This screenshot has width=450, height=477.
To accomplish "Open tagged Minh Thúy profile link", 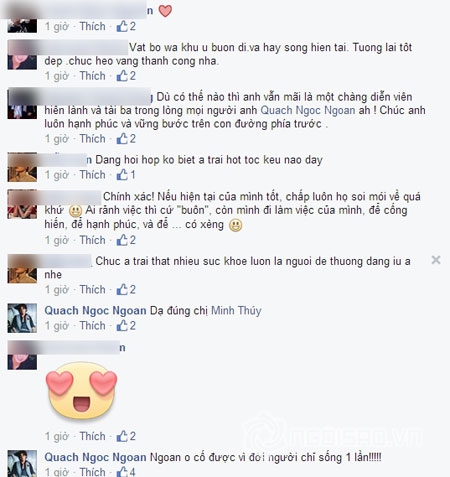I will click(236, 311).
